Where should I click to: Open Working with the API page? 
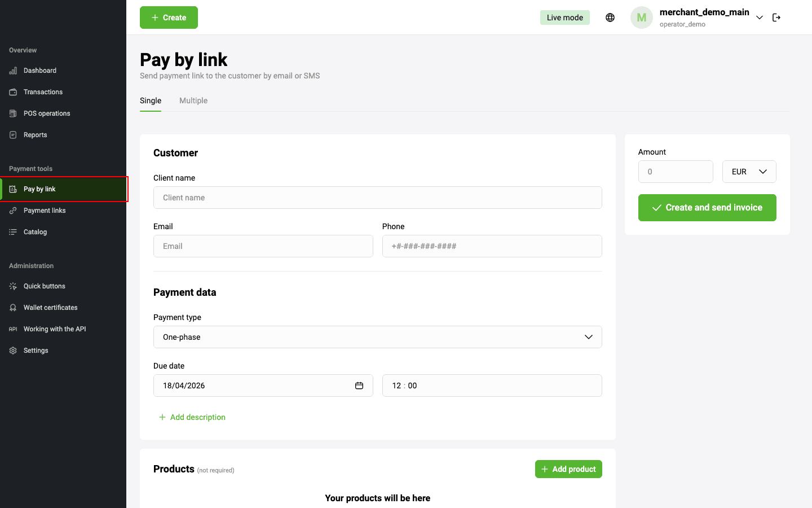coord(55,329)
